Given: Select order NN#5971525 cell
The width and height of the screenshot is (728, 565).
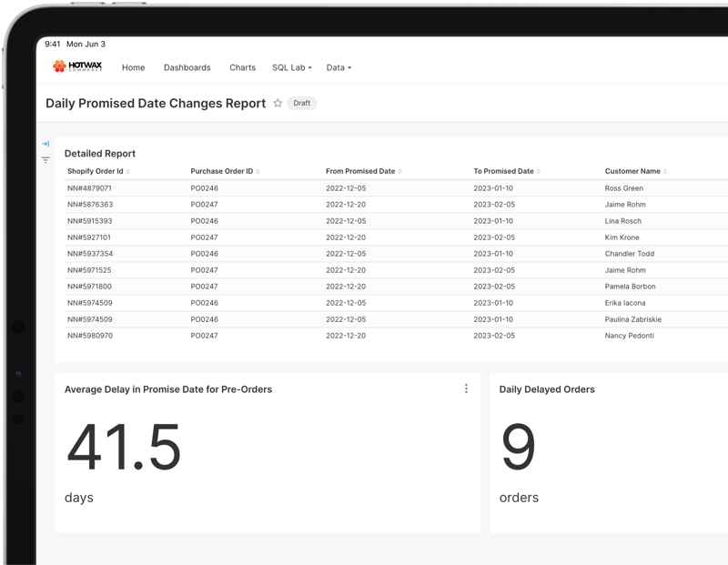Looking at the screenshot, I should [89, 270].
